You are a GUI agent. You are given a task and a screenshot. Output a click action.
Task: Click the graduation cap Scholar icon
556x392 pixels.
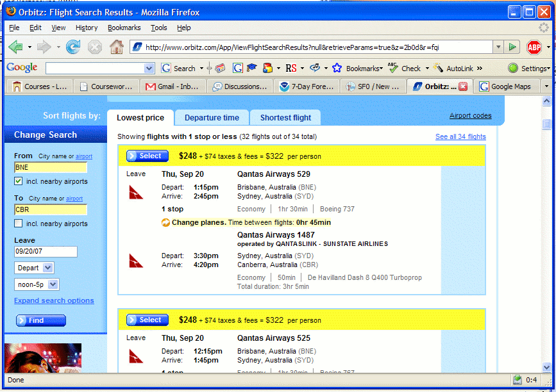pos(252,68)
